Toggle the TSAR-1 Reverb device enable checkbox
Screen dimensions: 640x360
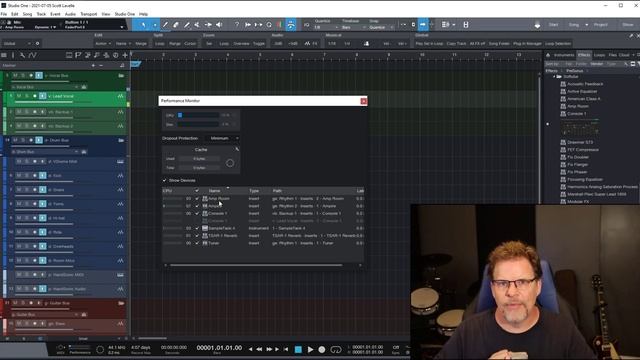click(197, 236)
